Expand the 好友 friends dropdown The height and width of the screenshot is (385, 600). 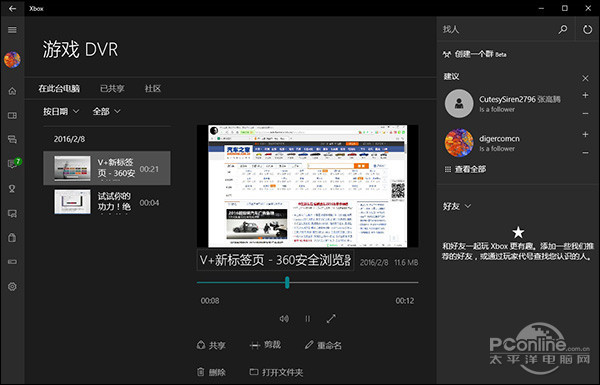[x=457, y=206]
